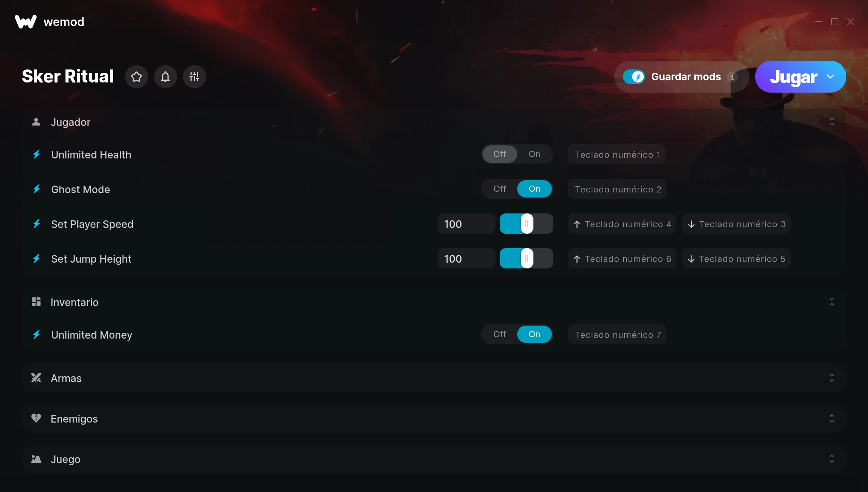Expand the Armas category

[x=832, y=378]
